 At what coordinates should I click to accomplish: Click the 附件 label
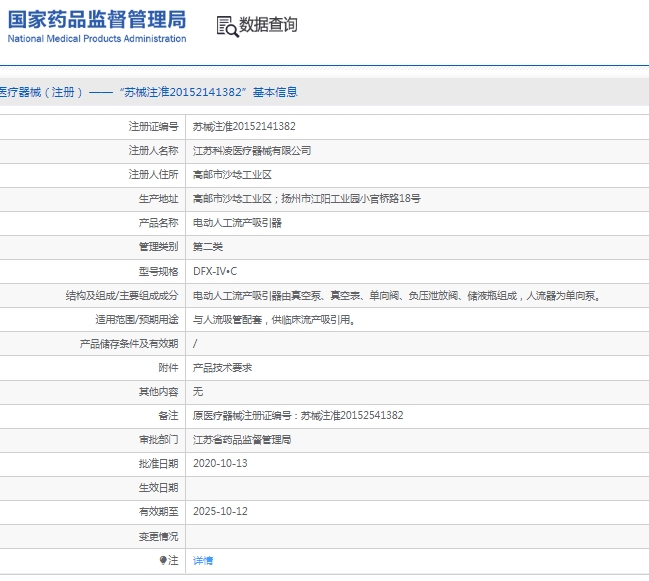point(168,367)
